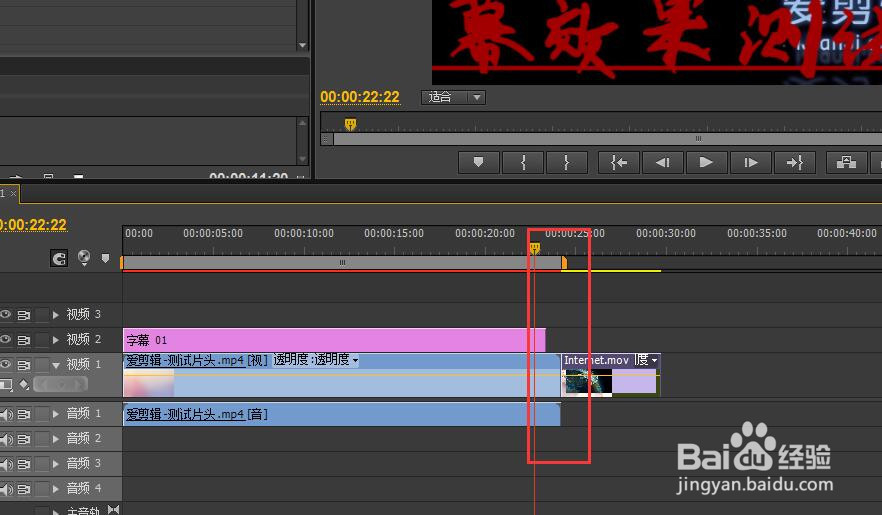Toggle sync lock on 视频 3 track
The width and height of the screenshot is (882, 515).
click(24, 315)
